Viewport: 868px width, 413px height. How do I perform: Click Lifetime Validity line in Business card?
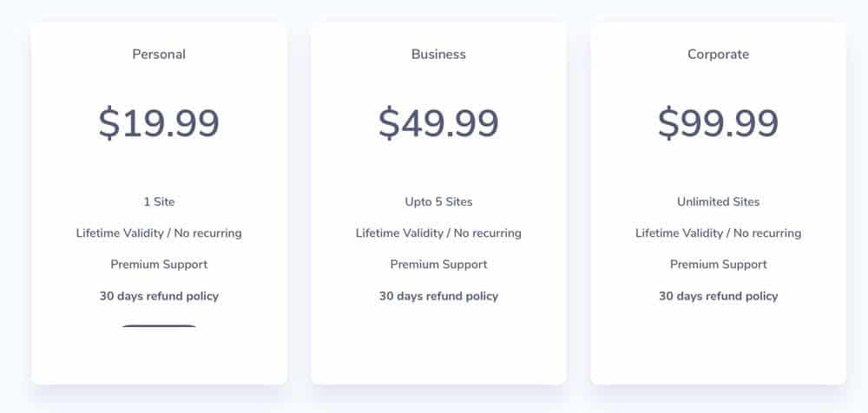[x=438, y=233]
